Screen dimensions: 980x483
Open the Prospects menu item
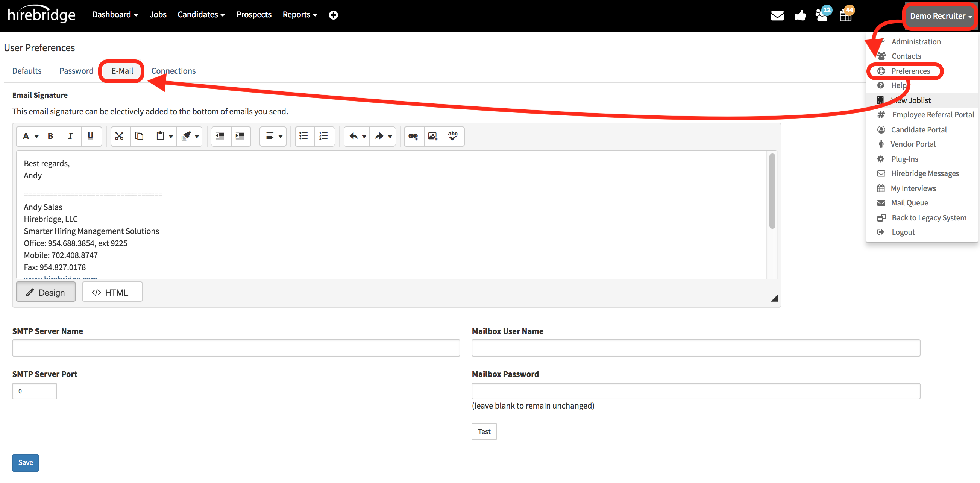point(254,14)
